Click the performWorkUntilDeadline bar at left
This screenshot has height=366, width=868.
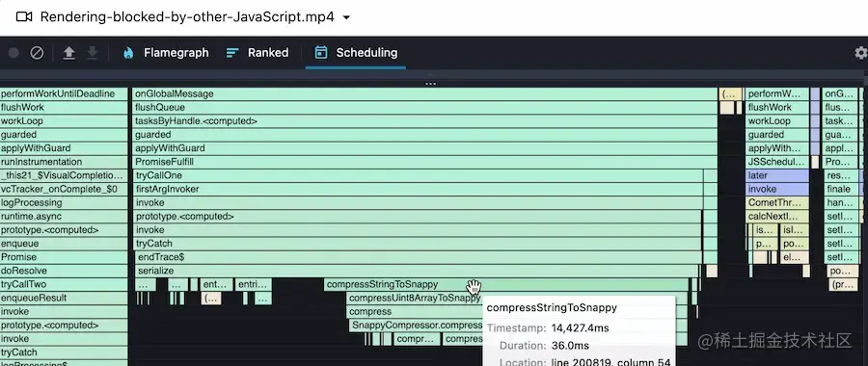coord(64,94)
